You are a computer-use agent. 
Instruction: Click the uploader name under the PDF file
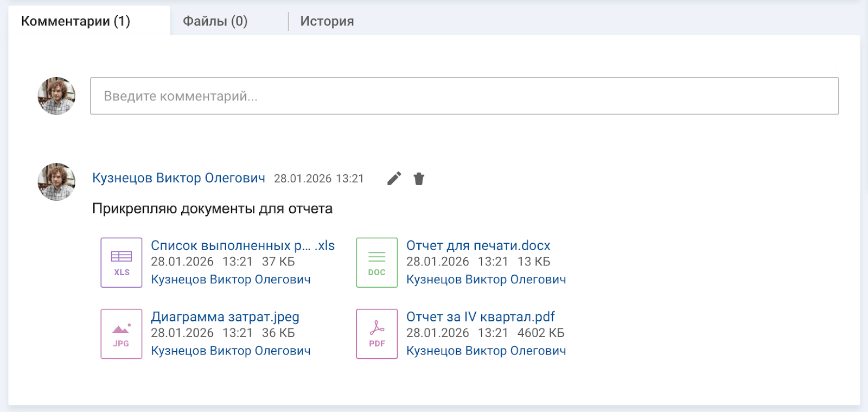(486, 351)
